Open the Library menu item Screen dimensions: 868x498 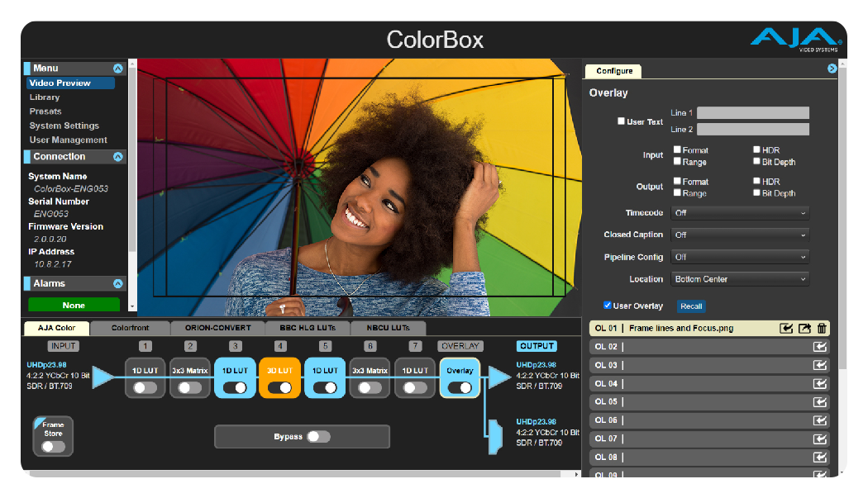(x=45, y=97)
